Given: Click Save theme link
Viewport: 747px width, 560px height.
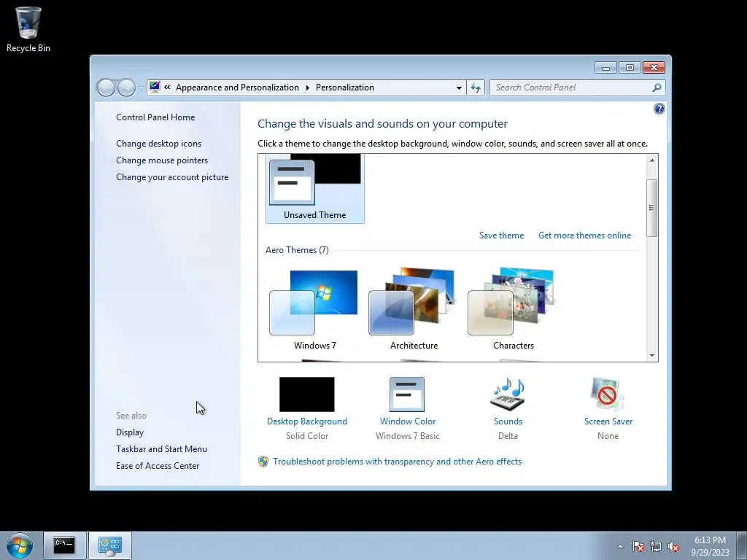Looking at the screenshot, I should (x=501, y=236).
